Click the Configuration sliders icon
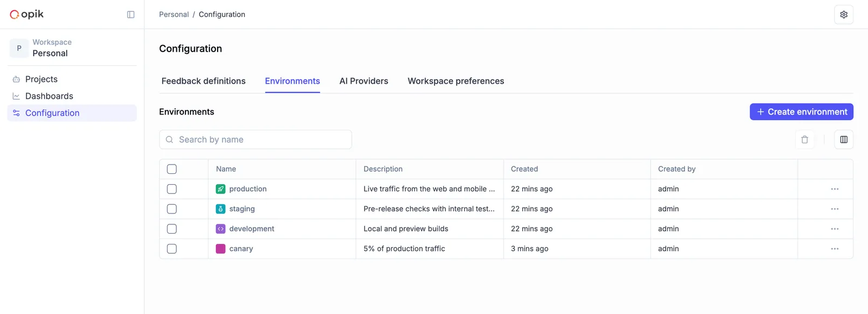 (16, 113)
